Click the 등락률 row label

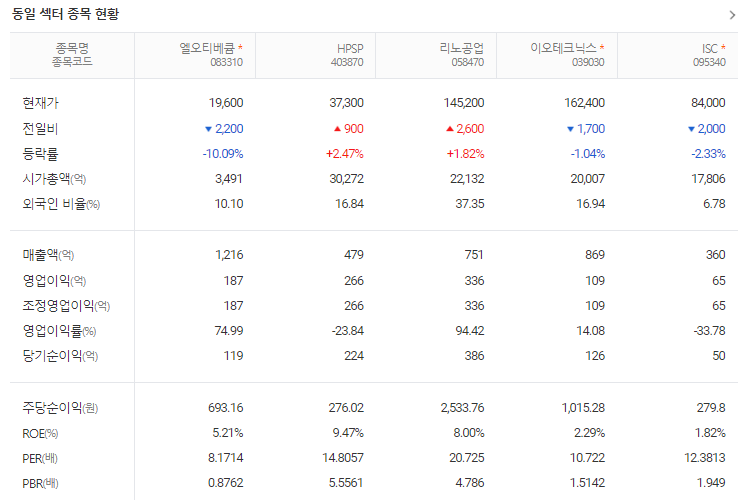click(x=41, y=154)
